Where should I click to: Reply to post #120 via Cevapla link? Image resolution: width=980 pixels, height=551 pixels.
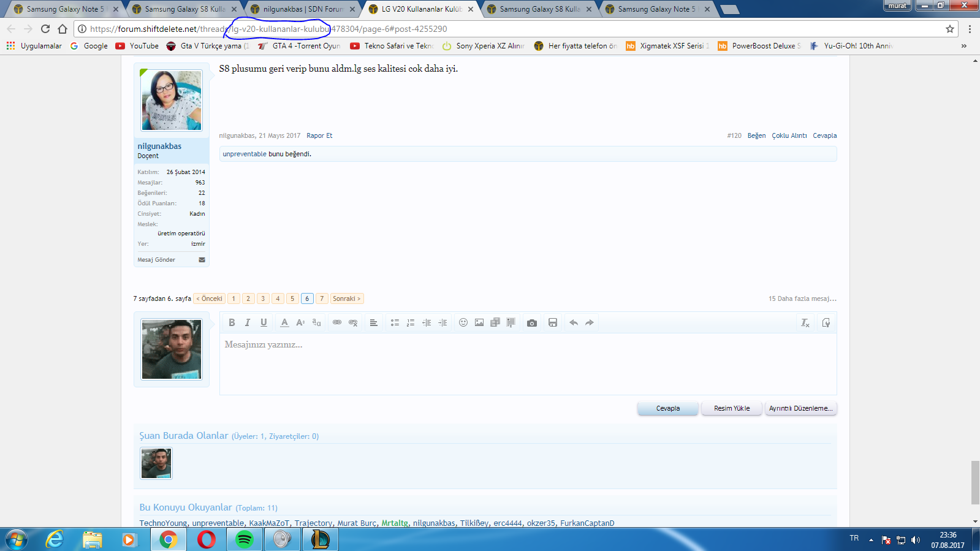tap(825, 135)
